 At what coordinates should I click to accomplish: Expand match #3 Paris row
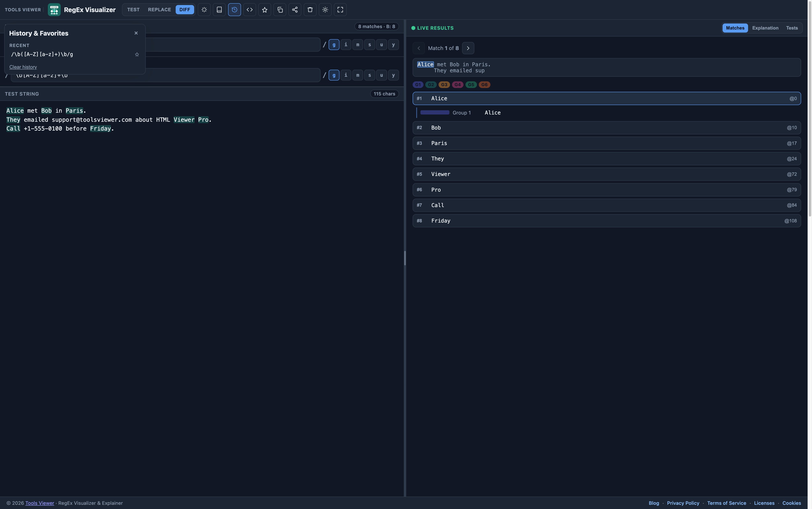point(607,143)
